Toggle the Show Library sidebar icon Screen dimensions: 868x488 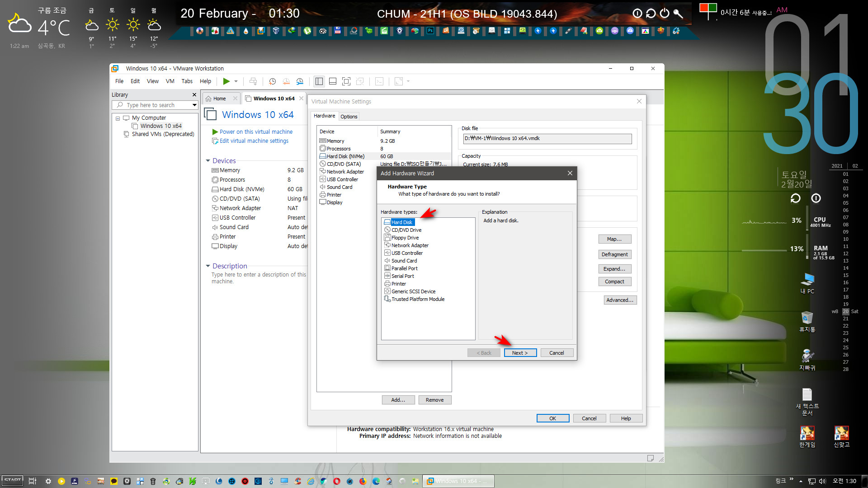pos(319,81)
